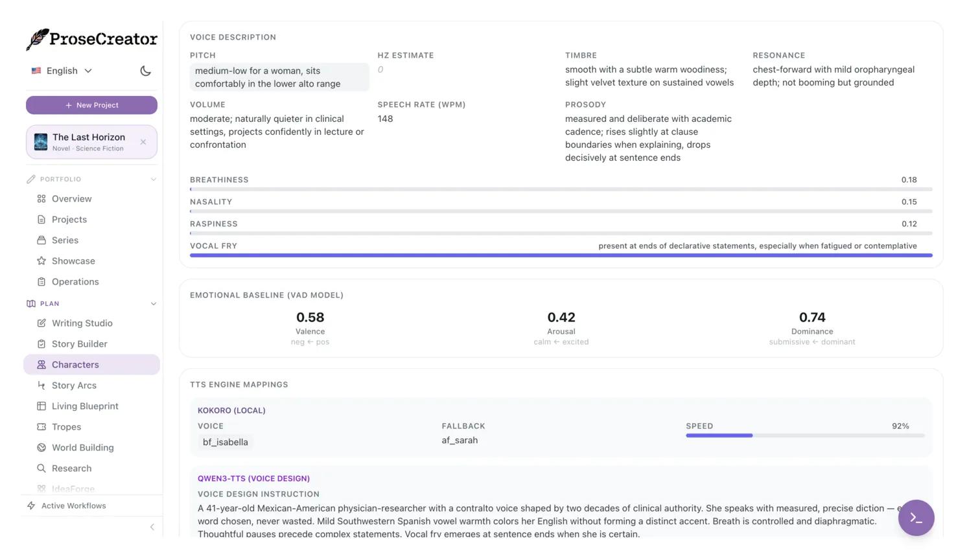980x558 pixels.
Task: Click the New Project button
Action: click(x=91, y=104)
